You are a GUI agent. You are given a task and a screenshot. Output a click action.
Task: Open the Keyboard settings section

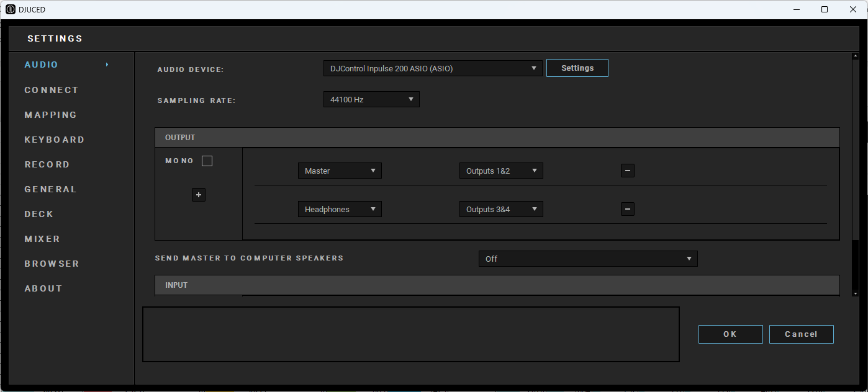(55, 140)
